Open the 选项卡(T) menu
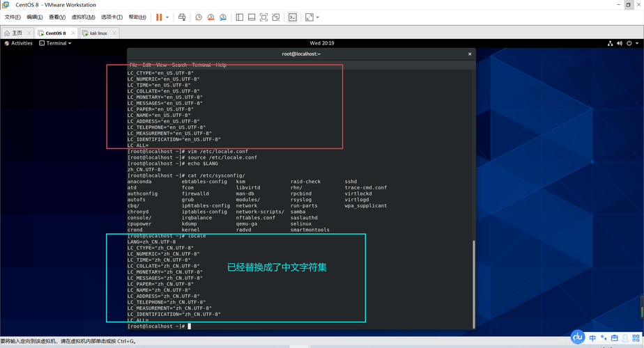This screenshot has width=644, height=348. click(112, 17)
